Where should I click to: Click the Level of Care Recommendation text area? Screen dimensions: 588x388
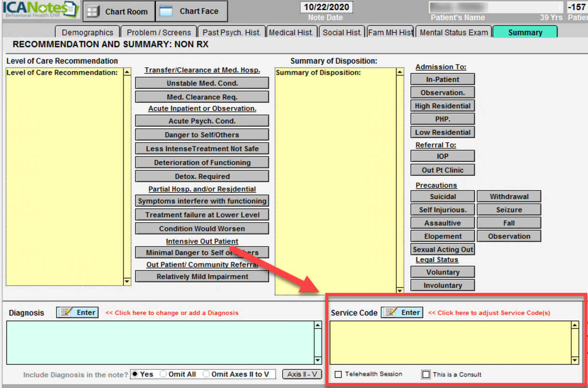(x=65, y=177)
